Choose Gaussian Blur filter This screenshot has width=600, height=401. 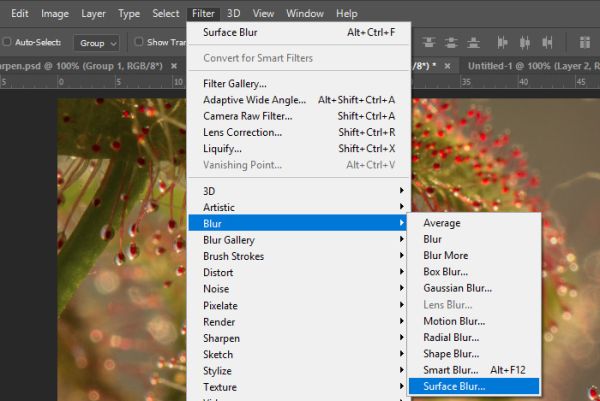[474, 288]
